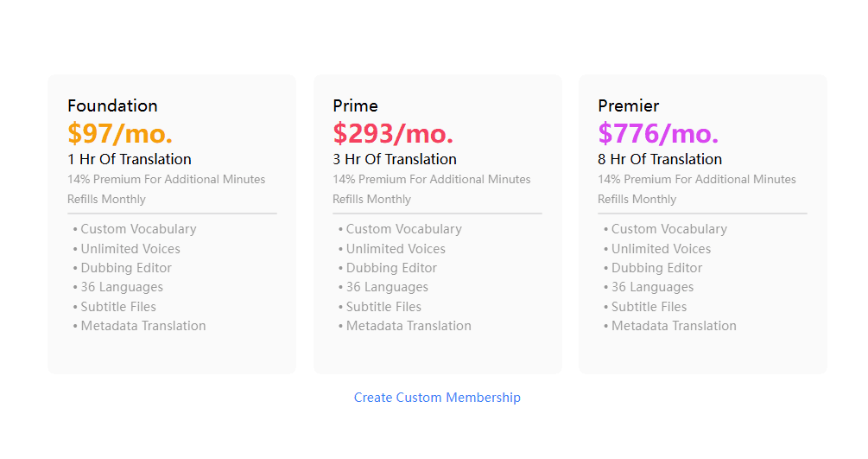The image size is (868, 459).
Task: Click Metadata Translation in the Foundation card
Action: click(143, 326)
